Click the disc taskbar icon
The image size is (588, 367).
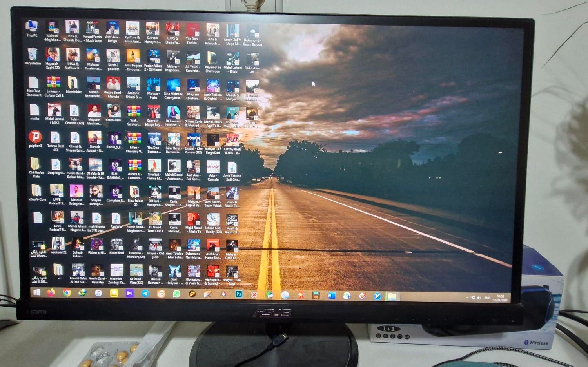coord(285,295)
